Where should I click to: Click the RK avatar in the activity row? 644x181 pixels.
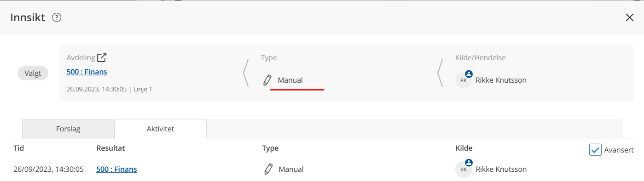(x=464, y=169)
